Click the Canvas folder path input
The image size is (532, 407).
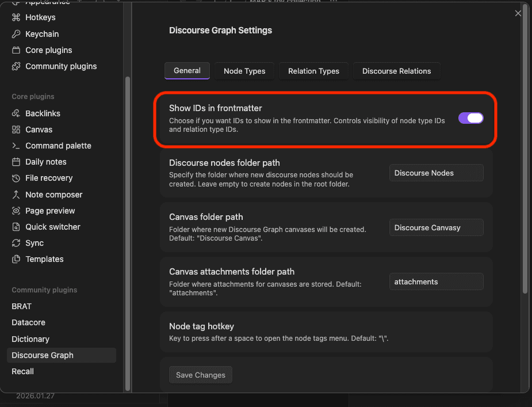tap(436, 227)
